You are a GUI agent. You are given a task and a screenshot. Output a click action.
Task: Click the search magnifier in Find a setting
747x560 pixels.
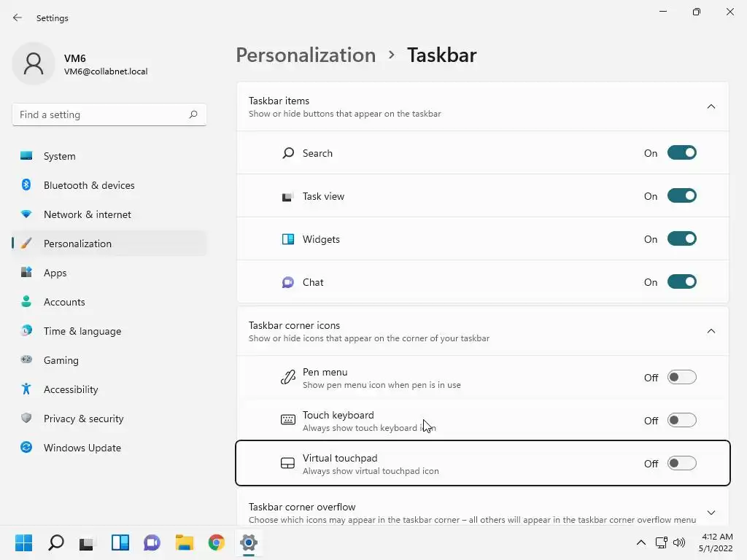click(193, 114)
